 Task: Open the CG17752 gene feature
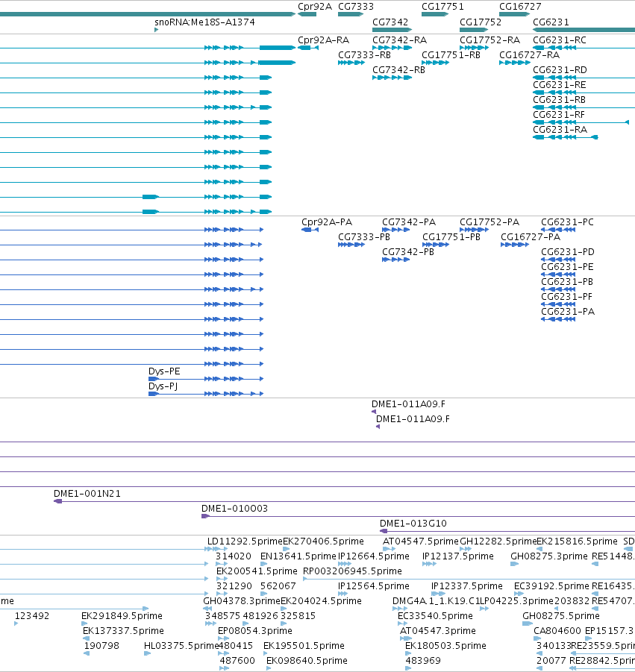coord(474,30)
